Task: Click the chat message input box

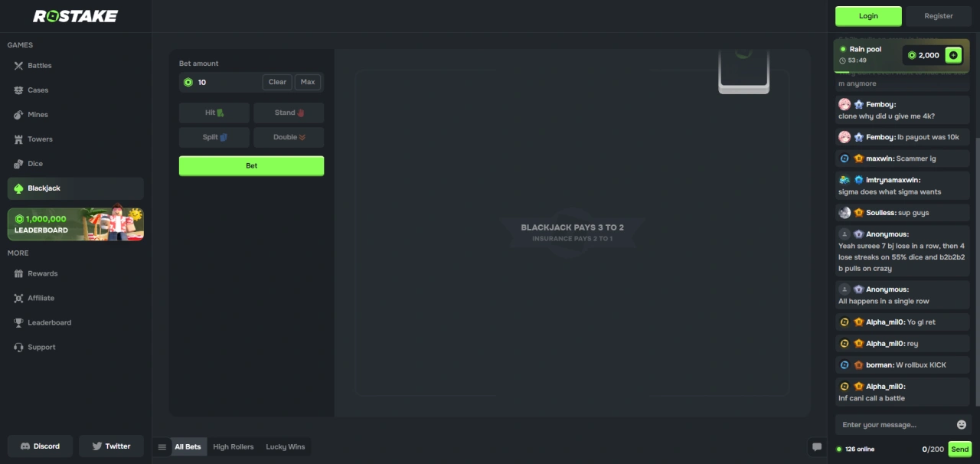Action: (897, 425)
